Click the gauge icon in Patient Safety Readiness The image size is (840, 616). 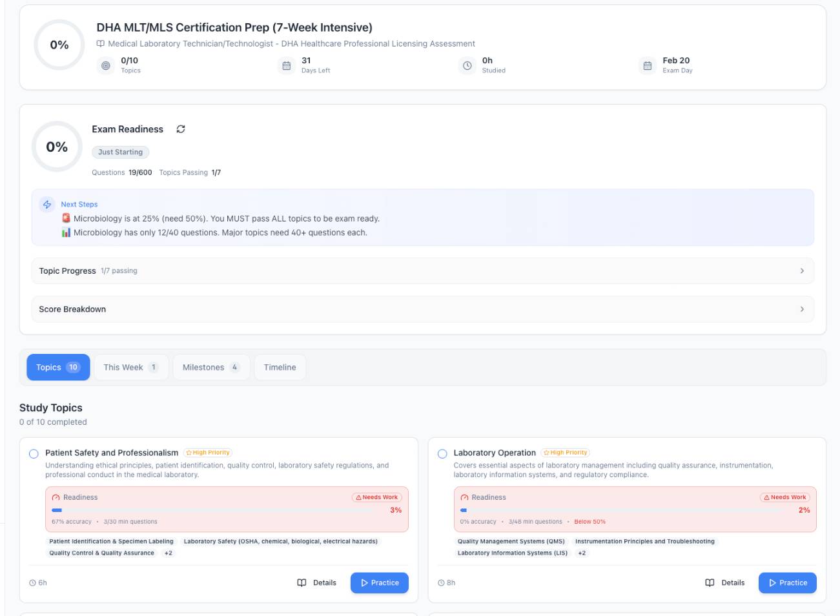pyautogui.click(x=56, y=498)
